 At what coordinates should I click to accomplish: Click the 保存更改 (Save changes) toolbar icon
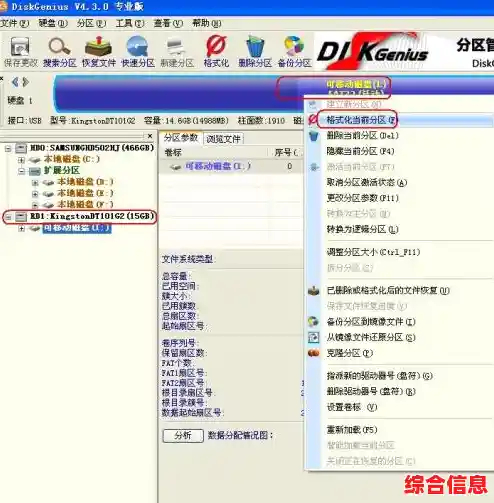[20, 52]
